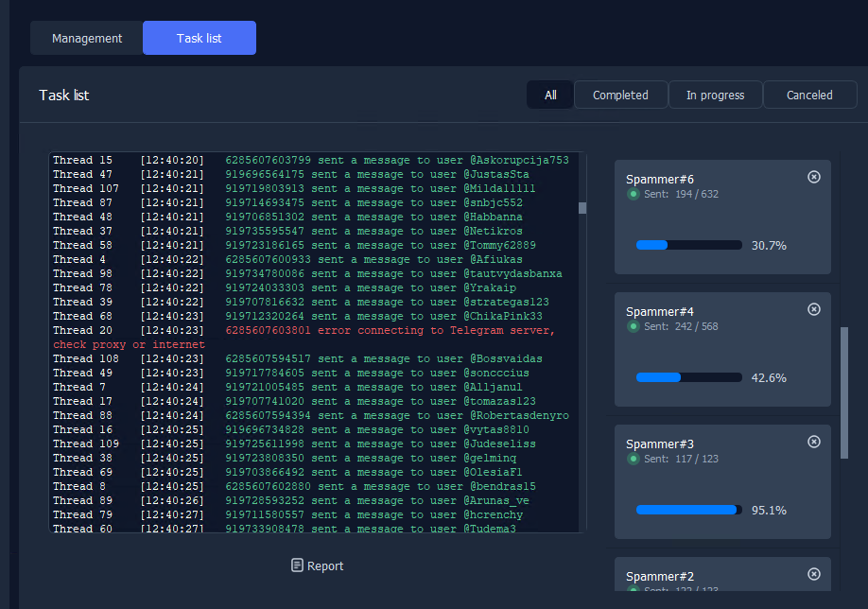Select the Thread 109 log line to @Judeseliss
Screen dimensions: 868x609
pyautogui.click(x=294, y=444)
